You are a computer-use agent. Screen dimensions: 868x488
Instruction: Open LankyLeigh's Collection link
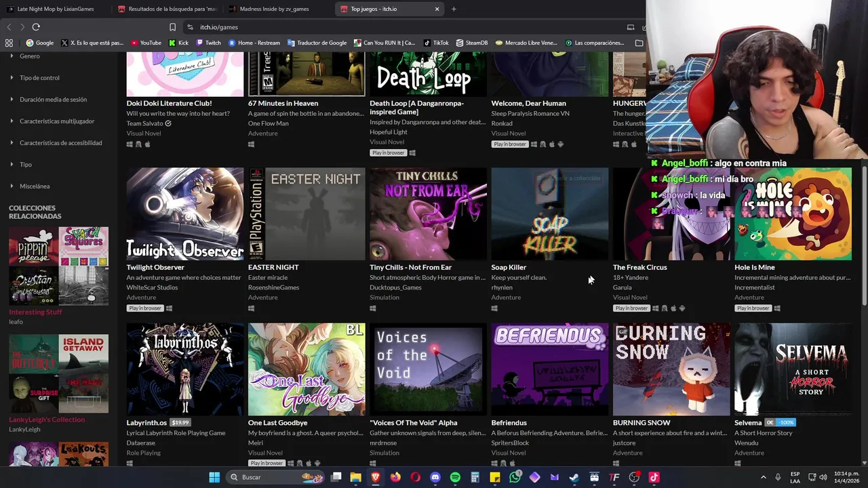click(x=47, y=420)
